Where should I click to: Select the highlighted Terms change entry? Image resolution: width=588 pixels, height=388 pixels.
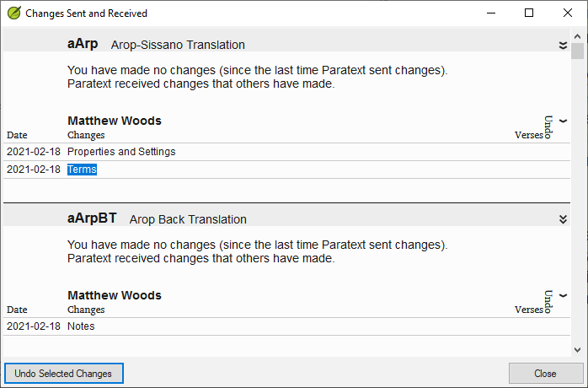click(x=82, y=170)
